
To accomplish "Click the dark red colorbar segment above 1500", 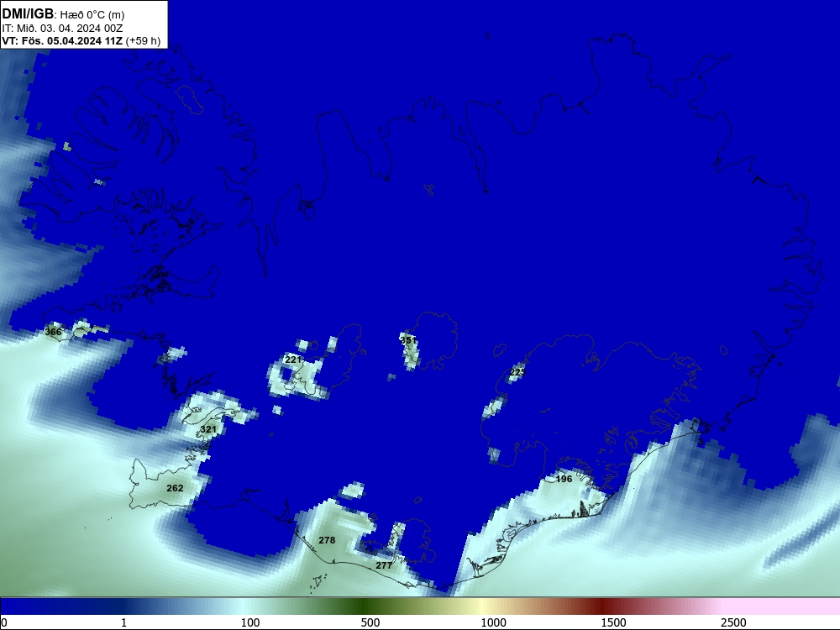I will click(x=604, y=606).
